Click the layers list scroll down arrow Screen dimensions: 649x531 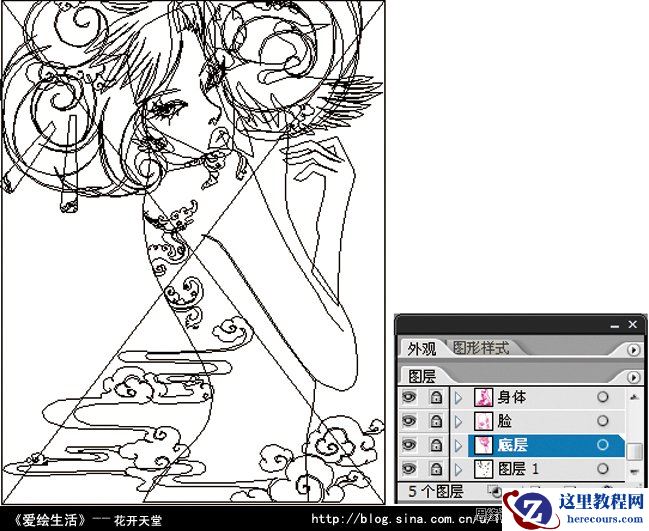[634, 471]
